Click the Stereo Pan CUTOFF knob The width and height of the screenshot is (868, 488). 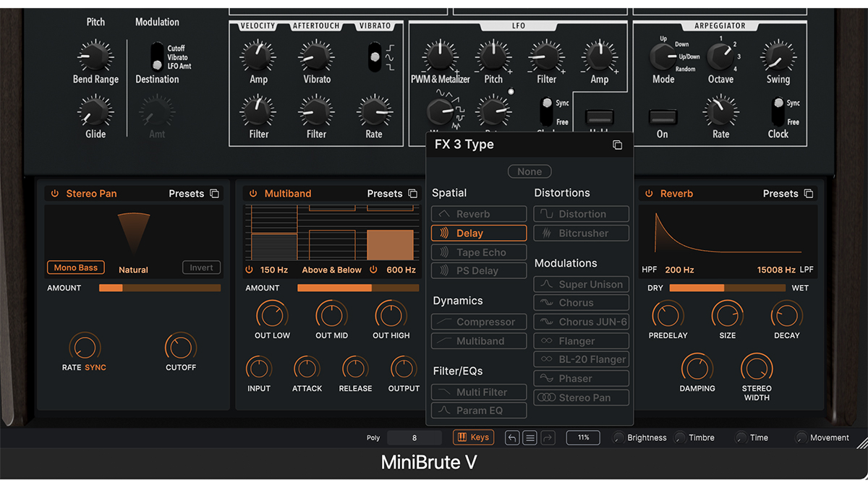click(x=181, y=347)
